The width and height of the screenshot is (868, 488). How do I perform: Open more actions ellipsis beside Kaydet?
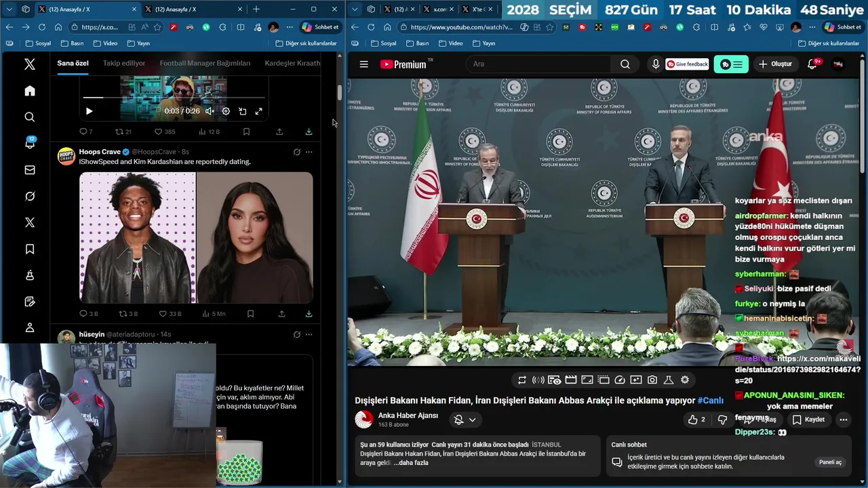[844, 420]
